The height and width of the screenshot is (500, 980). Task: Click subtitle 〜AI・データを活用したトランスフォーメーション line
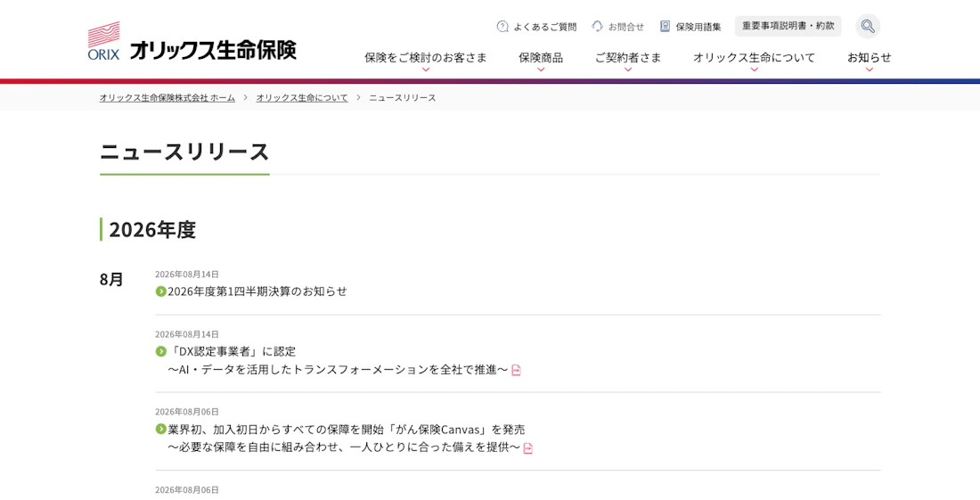point(339,370)
